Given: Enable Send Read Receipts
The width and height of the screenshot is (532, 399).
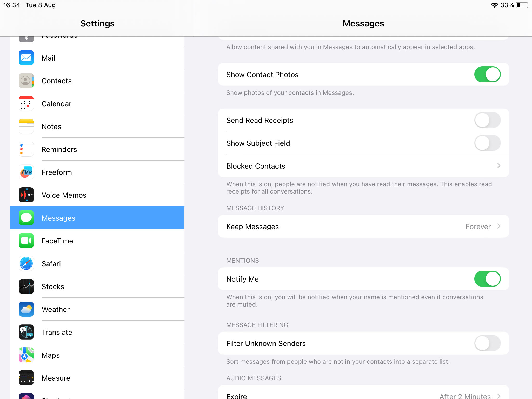Looking at the screenshot, I should (487, 120).
